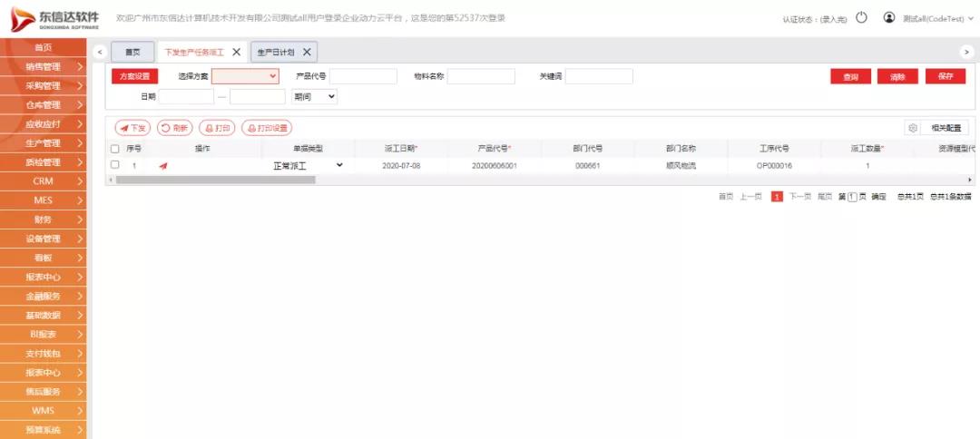Click the red dispatch icon in row 1
This screenshot has height=439, width=980.
[x=163, y=166]
